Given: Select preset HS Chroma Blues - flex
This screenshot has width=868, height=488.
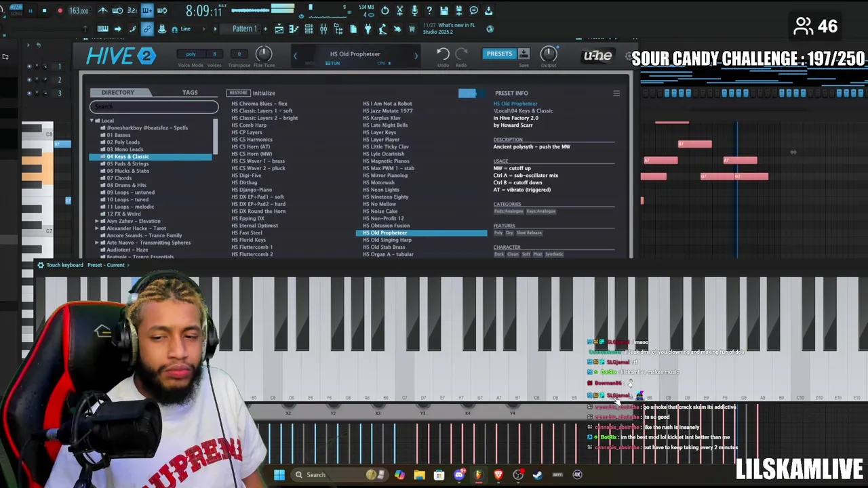Looking at the screenshot, I should (x=259, y=104).
